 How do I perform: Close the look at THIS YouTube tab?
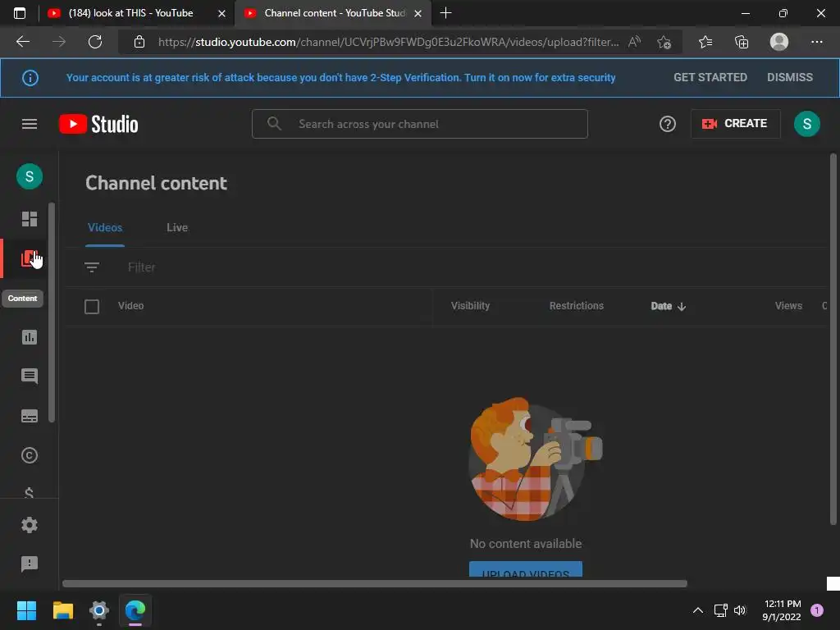(x=221, y=13)
